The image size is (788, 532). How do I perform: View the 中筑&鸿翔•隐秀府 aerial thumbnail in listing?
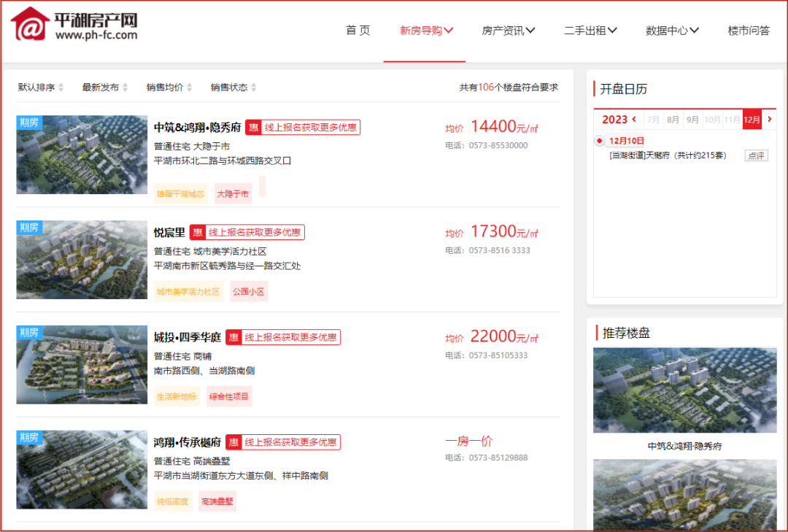pos(82,155)
